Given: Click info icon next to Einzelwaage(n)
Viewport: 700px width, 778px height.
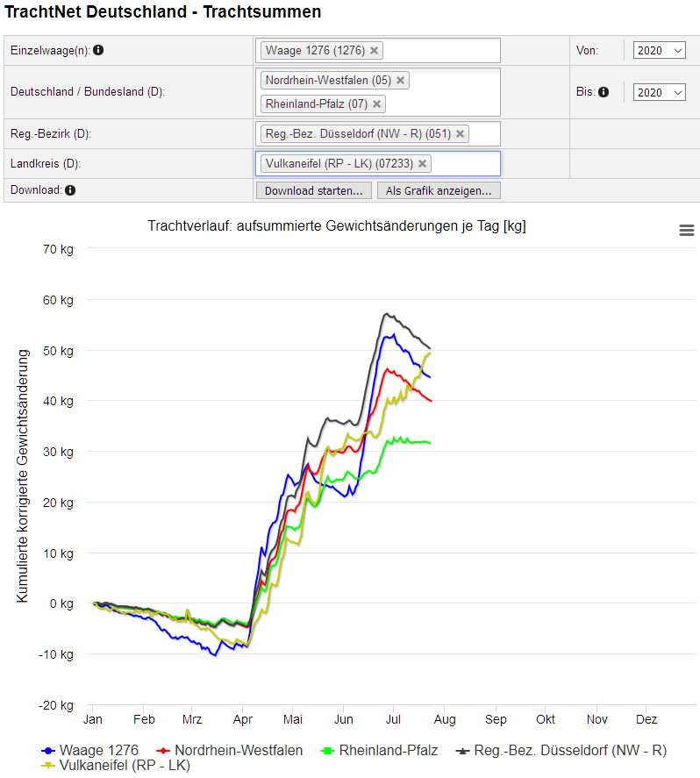Looking at the screenshot, I should pyautogui.click(x=98, y=50).
